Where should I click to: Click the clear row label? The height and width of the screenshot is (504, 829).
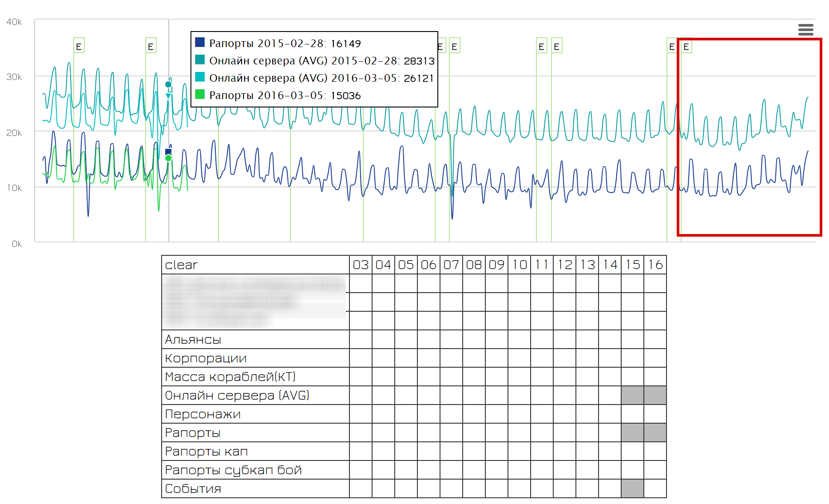click(255, 265)
